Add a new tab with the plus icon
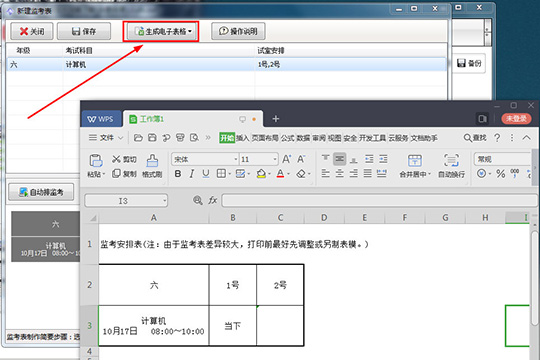Viewport: 540px width, 360px height. coord(276,119)
